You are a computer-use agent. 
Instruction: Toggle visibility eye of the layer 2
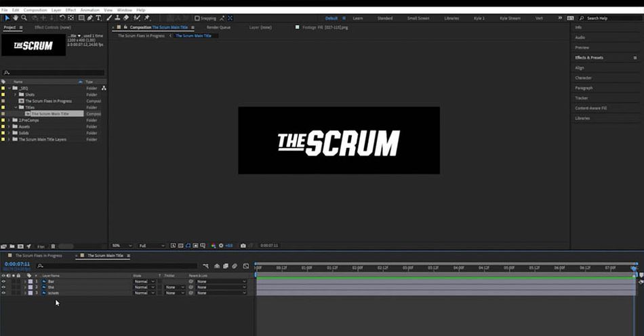click(x=3, y=288)
